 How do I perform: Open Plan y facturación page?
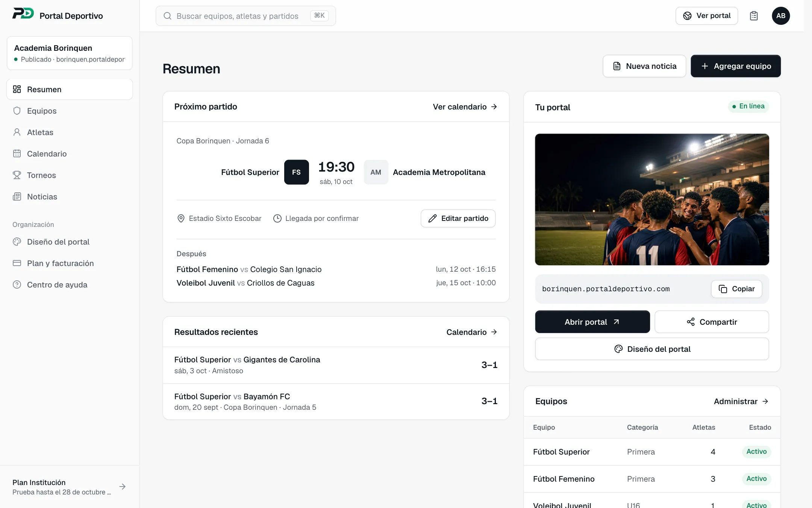pos(70,263)
